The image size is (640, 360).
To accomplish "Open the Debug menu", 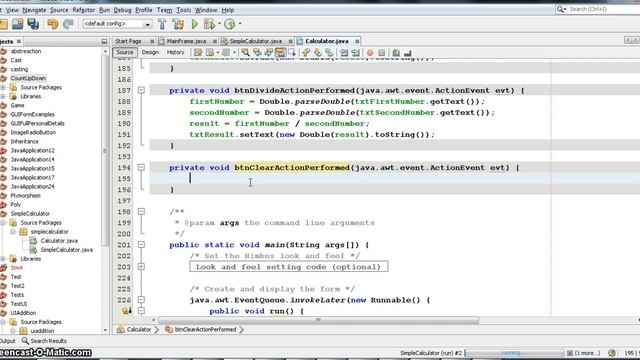I will point(122,10).
